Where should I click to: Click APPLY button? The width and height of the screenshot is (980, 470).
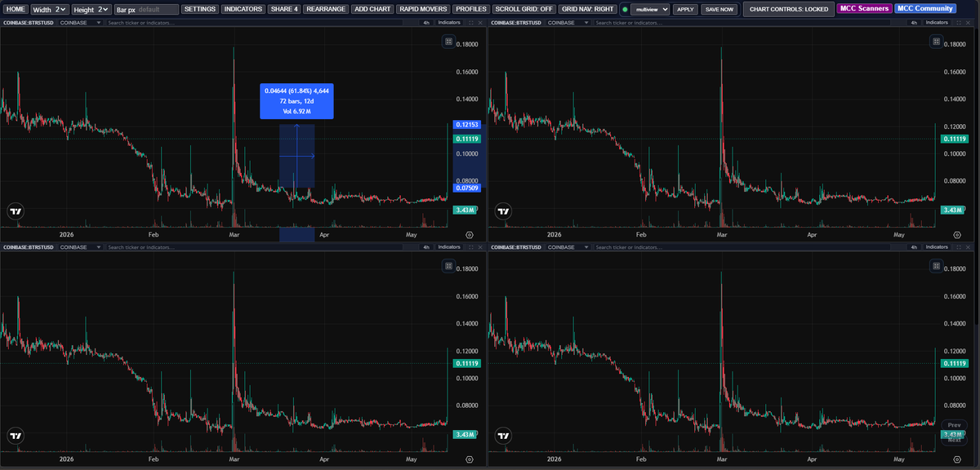click(686, 10)
